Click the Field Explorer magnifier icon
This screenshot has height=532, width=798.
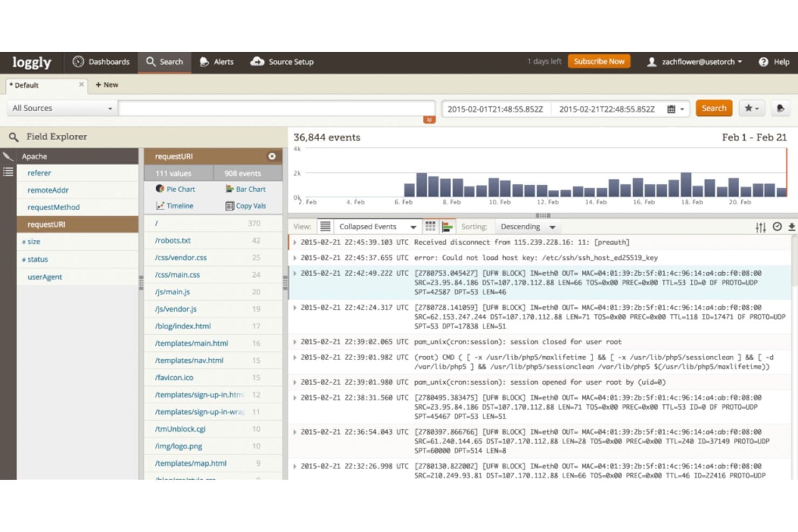[x=13, y=137]
